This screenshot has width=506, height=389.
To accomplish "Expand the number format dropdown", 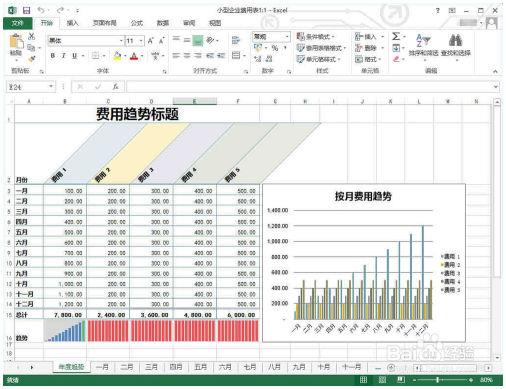I will [x=287, y=36].
